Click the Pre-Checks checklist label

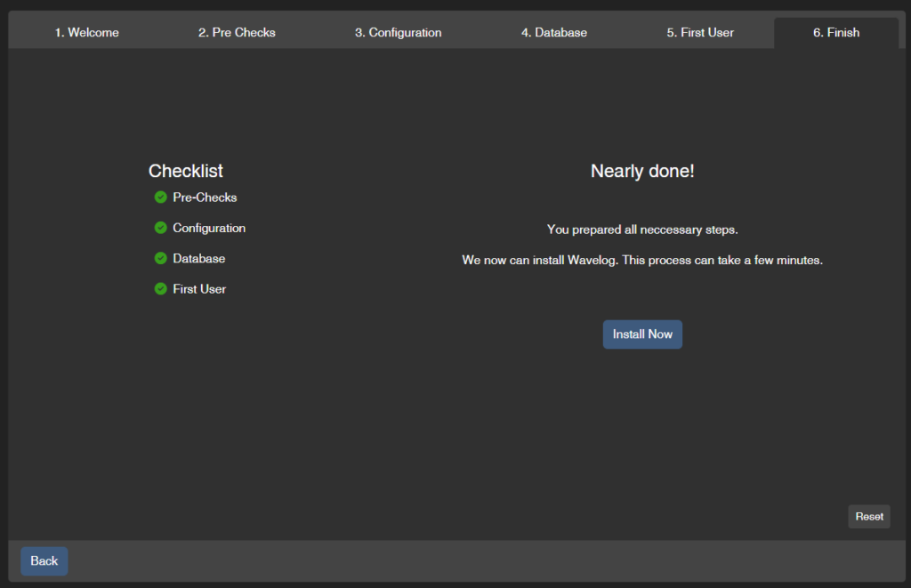click(x=205, y=197)
